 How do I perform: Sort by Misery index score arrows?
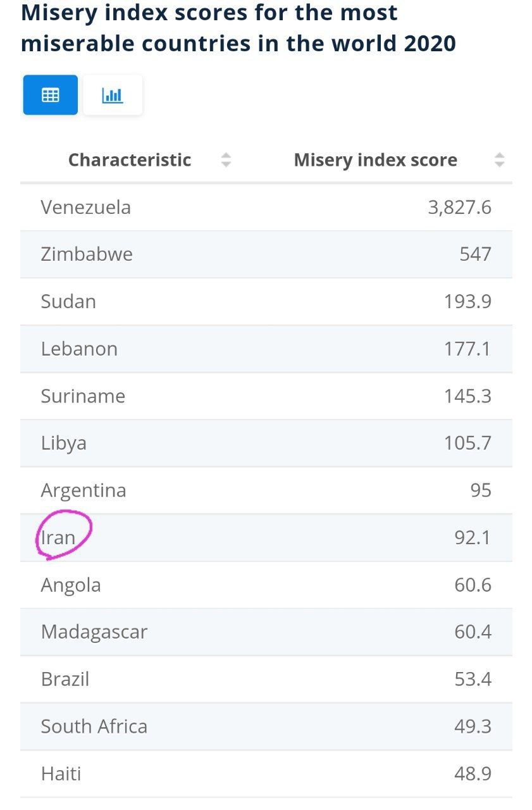499,160
